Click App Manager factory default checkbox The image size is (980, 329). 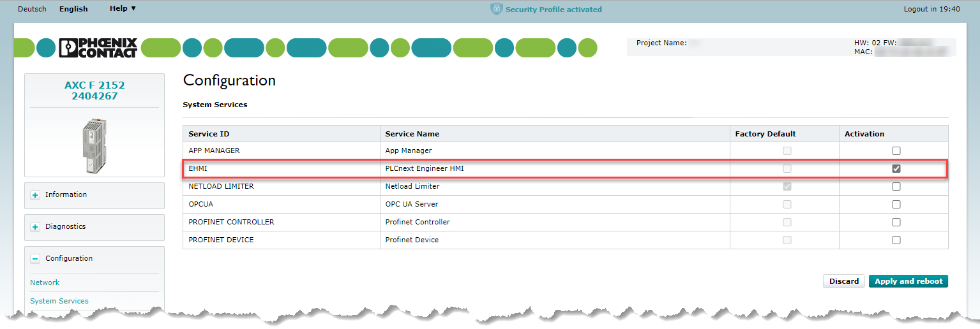(787, 151)
